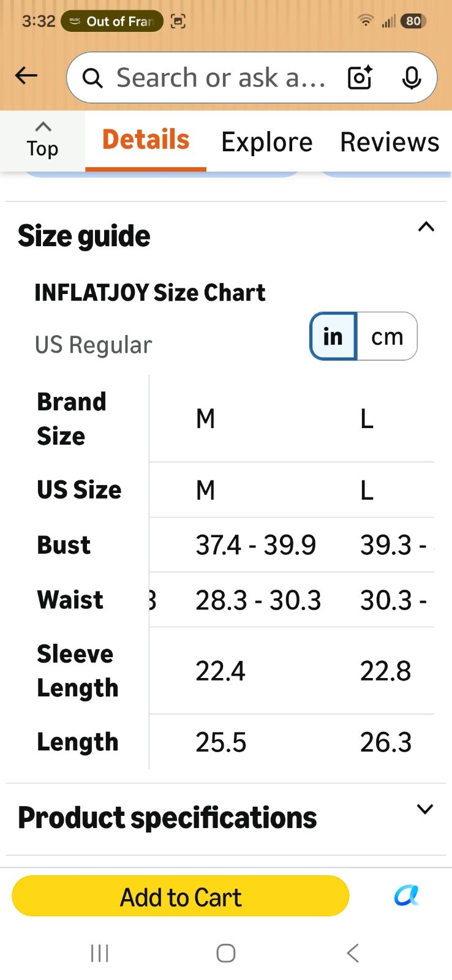Switch size chart units to cm
The height and width of the screenshot is (980, 452).
[387, 336]
